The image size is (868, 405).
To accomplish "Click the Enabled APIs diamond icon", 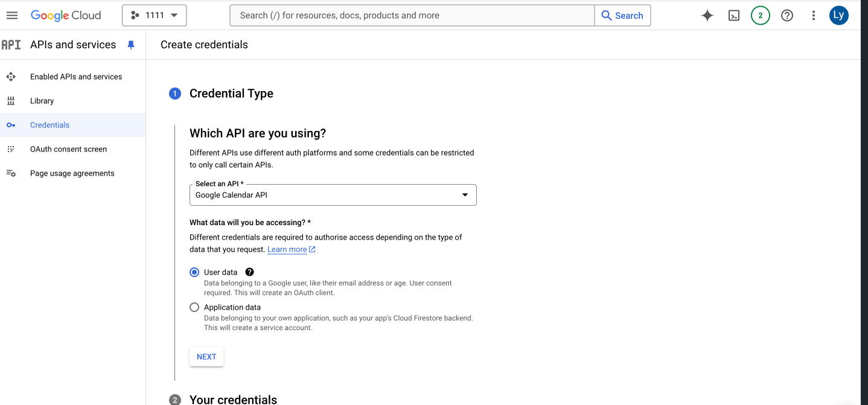I will click(x=11, y=77).
